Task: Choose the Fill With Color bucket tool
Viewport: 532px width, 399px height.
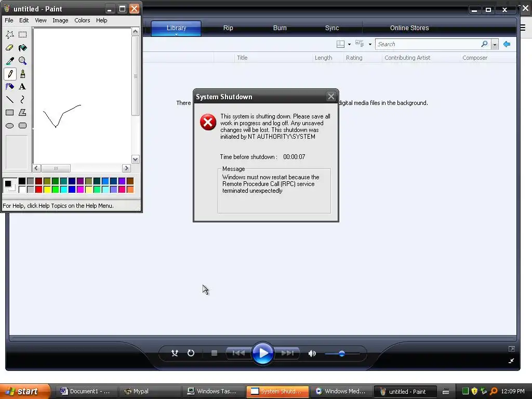Action: coord(23,48)
